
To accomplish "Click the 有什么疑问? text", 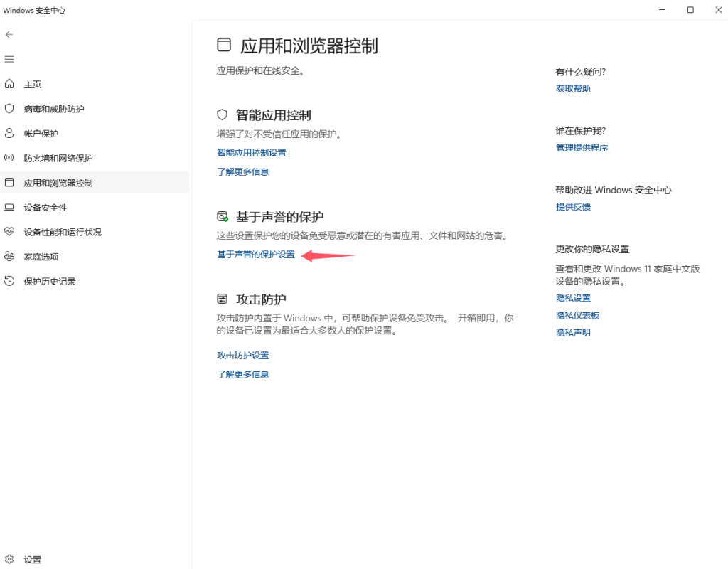I will [580, 72].
